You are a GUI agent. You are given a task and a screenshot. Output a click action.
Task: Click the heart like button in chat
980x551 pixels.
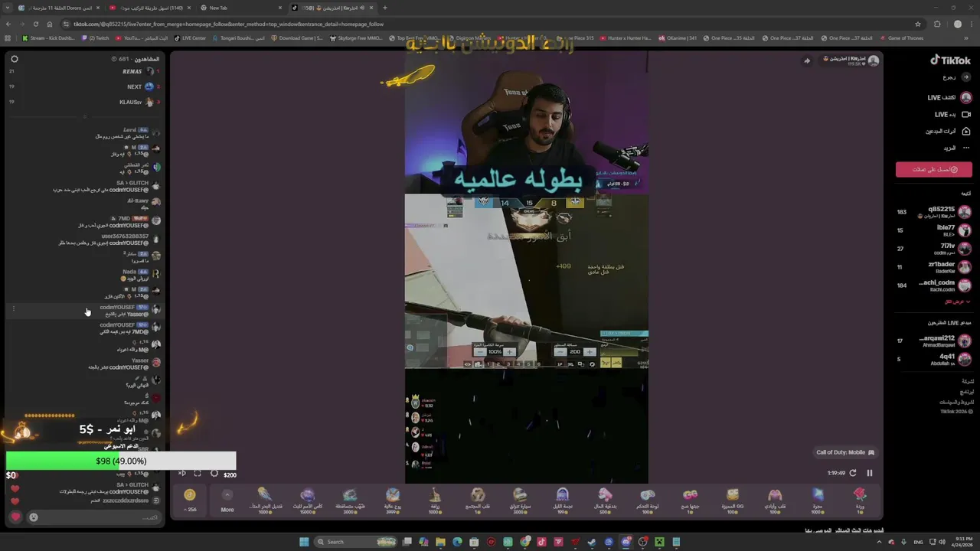[x=15, y=517]
